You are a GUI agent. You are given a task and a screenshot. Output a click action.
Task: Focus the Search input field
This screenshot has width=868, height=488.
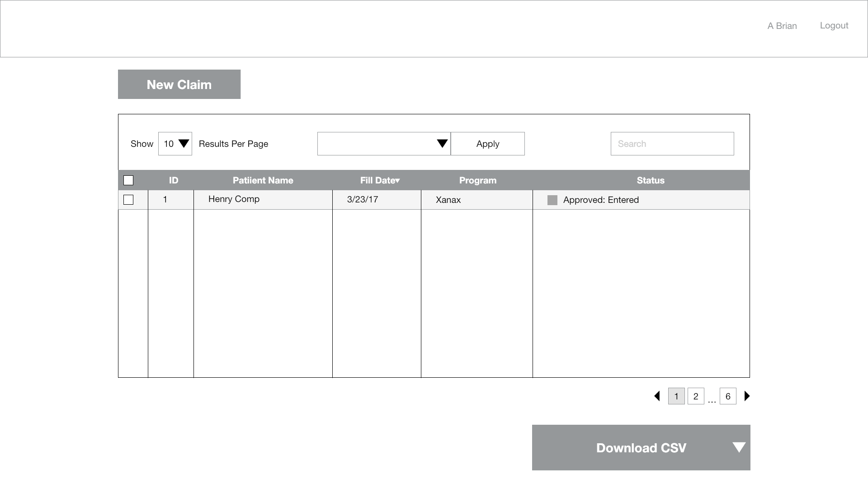[x=672, y=144]
